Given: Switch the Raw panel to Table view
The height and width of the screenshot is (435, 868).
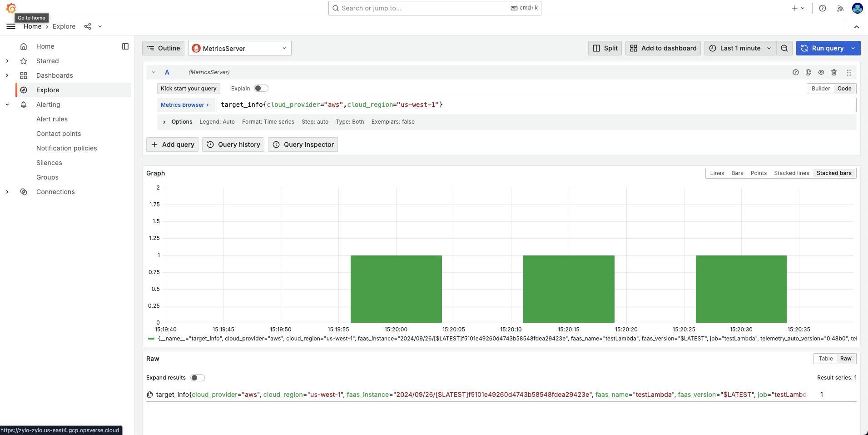Looking at the screenshot, I should [825, 359].
